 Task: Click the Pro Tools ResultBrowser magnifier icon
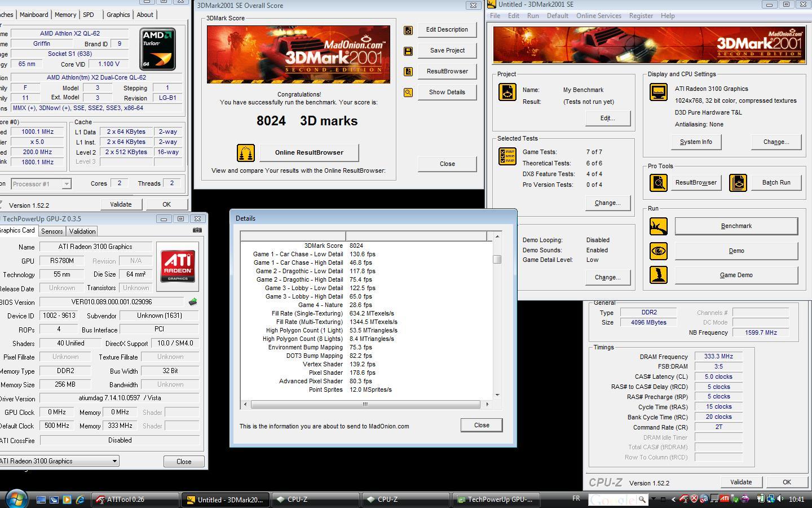coord(658,183)
